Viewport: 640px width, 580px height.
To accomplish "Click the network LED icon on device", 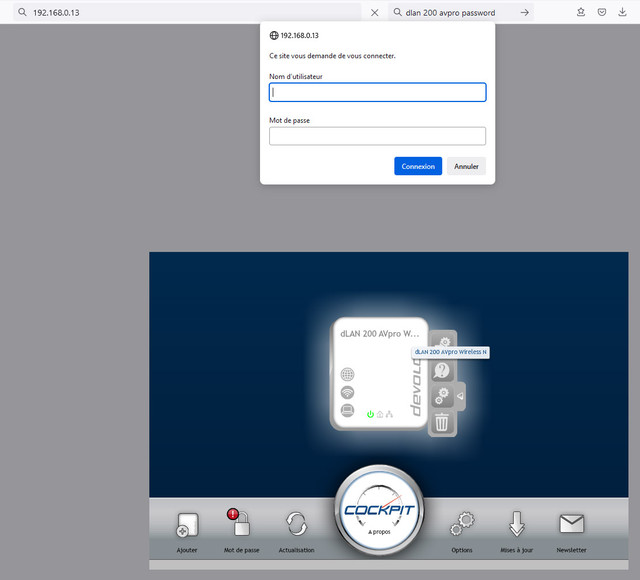I will pyautogui.click(x=389, y=414).
